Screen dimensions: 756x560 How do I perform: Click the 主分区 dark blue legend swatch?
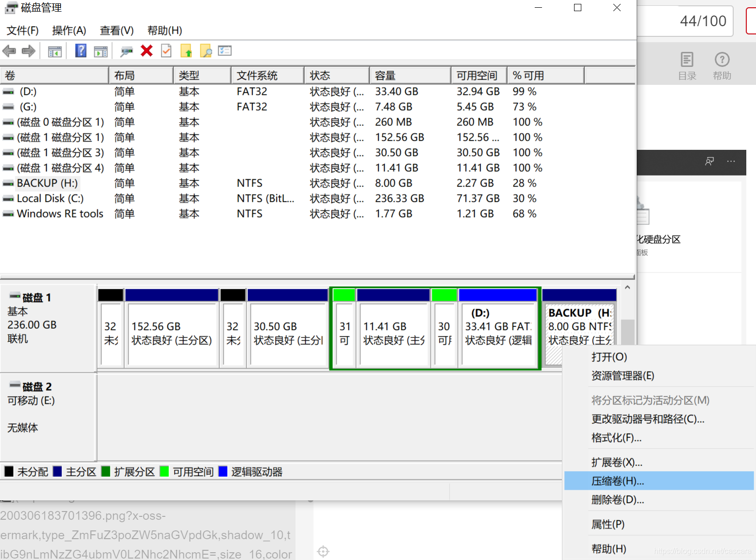57,471
